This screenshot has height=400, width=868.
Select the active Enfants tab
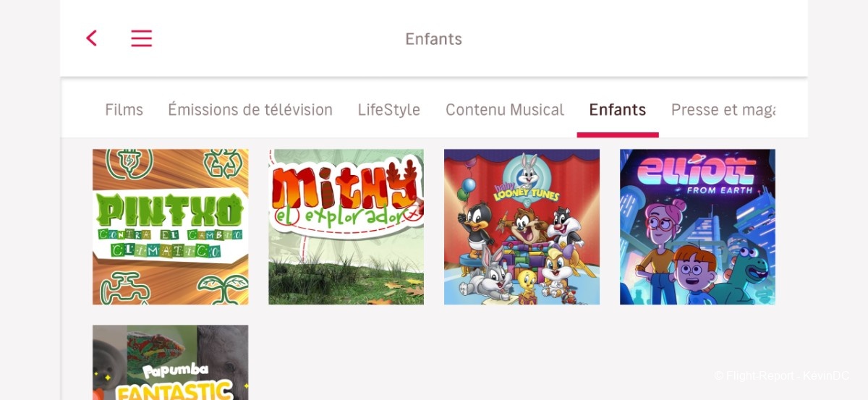click(618, 110)
